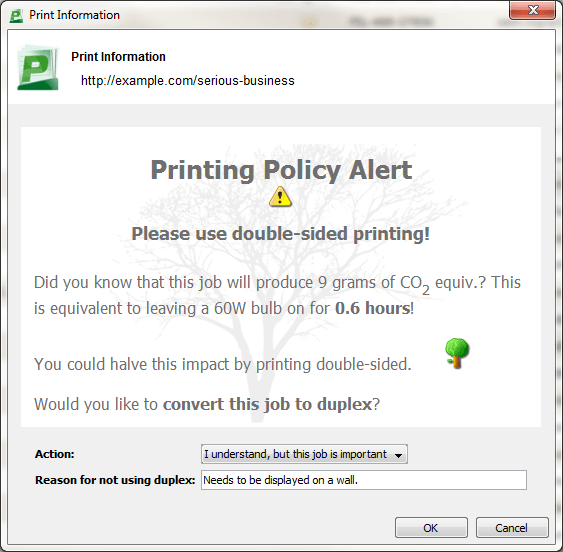Click the example.com/serious-business URL text
The height and width of the screenshot is (552, 563).
click(187, 80)
